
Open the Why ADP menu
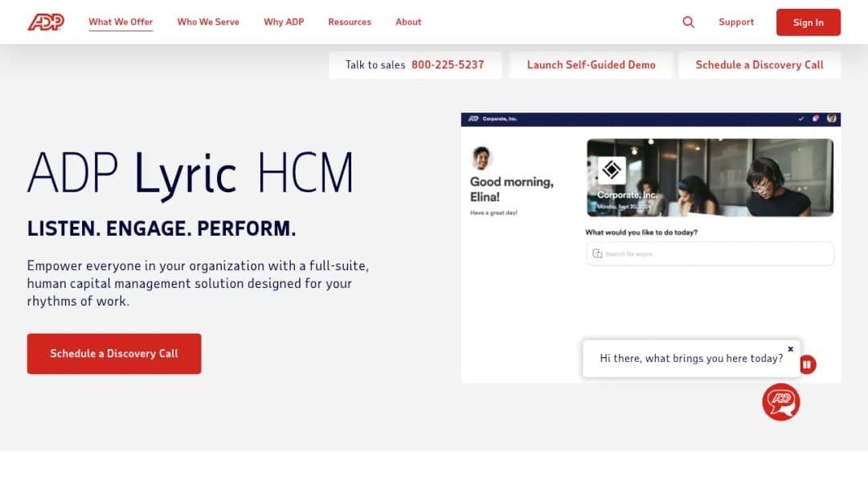[284, 23]
